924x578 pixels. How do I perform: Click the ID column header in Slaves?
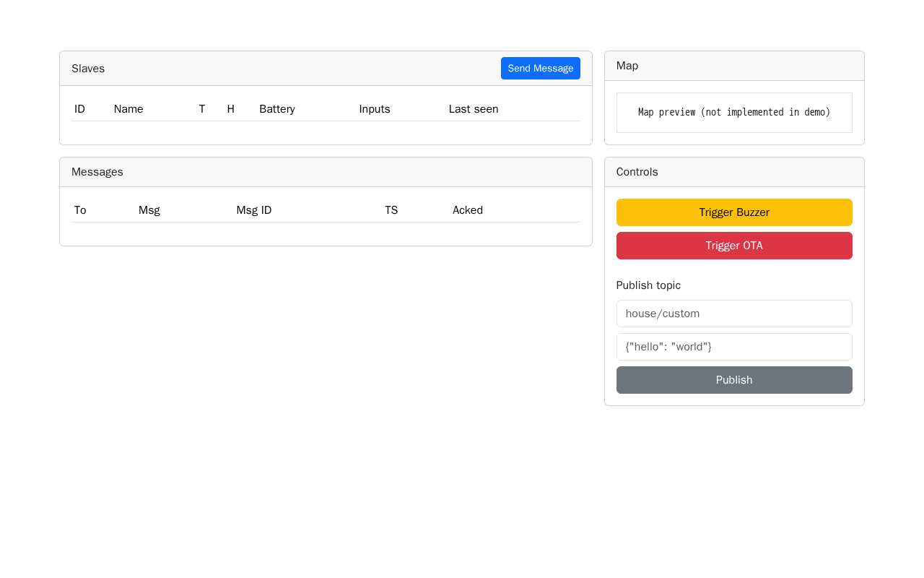(79, 109)
